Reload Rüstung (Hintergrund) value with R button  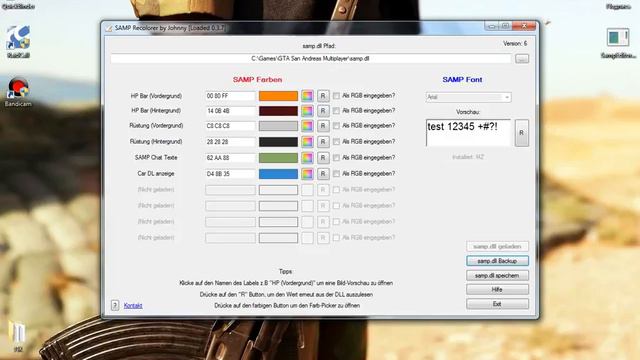pyautogui.click(x=323, y=142)
